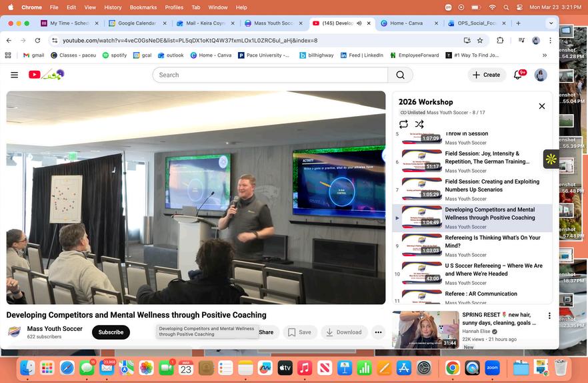Play 'Field Session: Creating and Exploiting Numbers Up Scenarios'

(472, 189)
